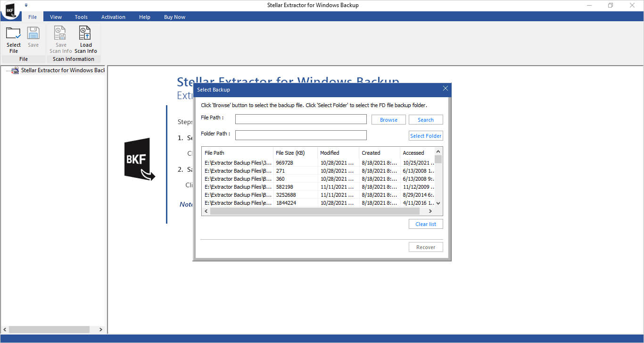Sort by Created column header
This screenshot has width=644, height=343.
click(379, 153)
